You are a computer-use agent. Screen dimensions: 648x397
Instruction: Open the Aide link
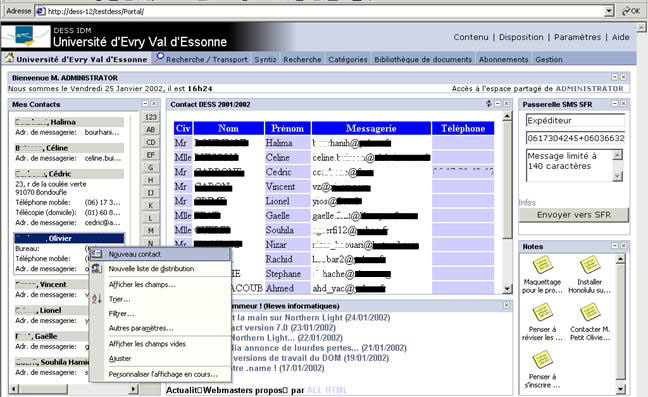click(x=620, y=37)
